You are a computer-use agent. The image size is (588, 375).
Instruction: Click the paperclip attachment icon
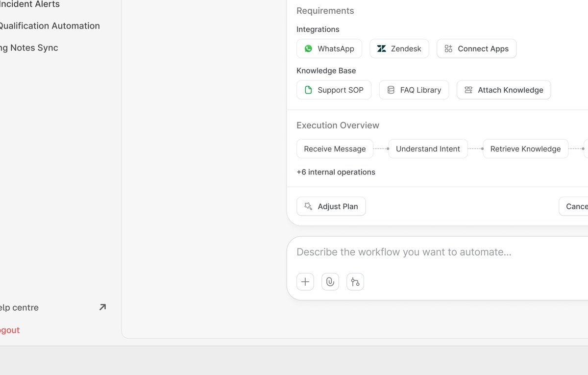pyautogui.click(x=330, y=282)
